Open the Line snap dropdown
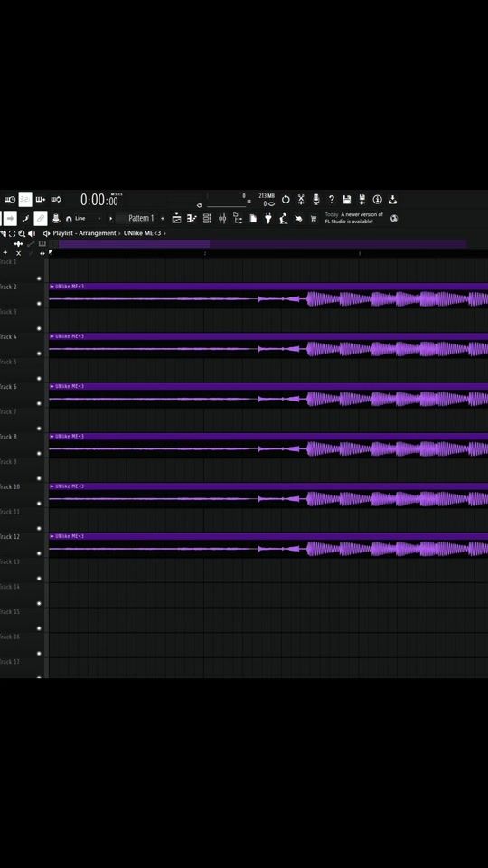The image size is (488, 868). click(88, 218)
